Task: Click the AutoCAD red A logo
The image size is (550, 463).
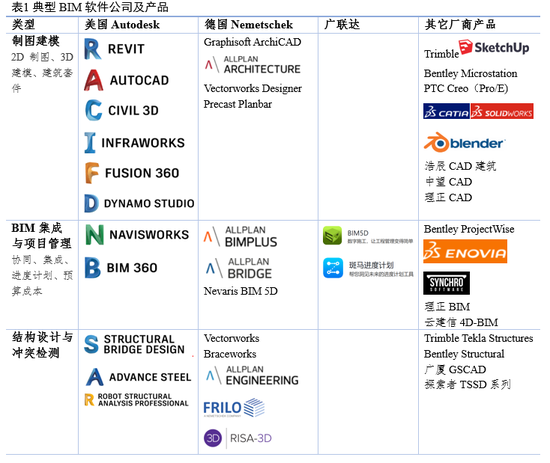Action: click(94, 80)
